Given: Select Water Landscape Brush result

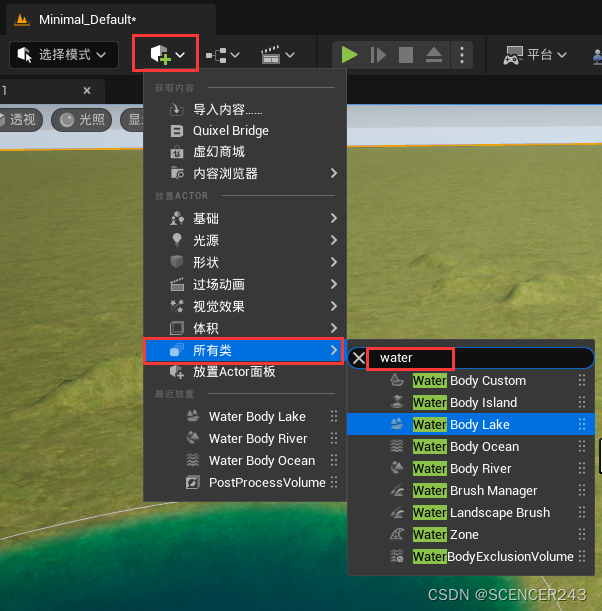Looking at the screenshot, I should tap(471, 512).
